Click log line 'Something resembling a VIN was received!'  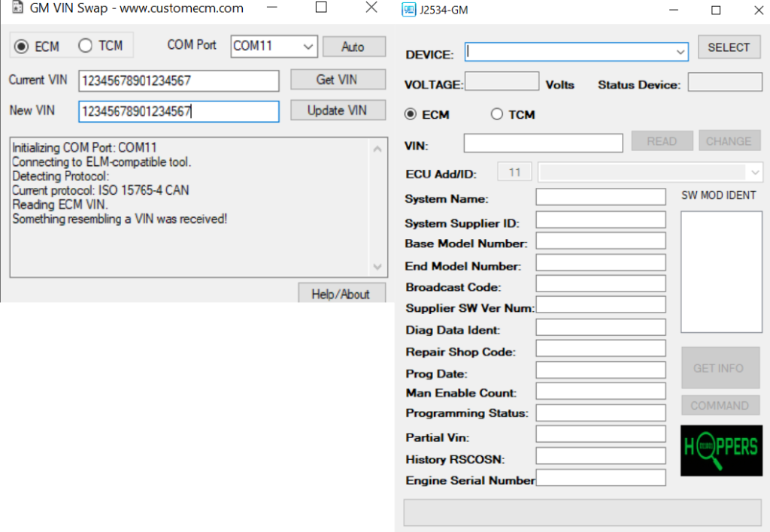(x=120, y=219)
